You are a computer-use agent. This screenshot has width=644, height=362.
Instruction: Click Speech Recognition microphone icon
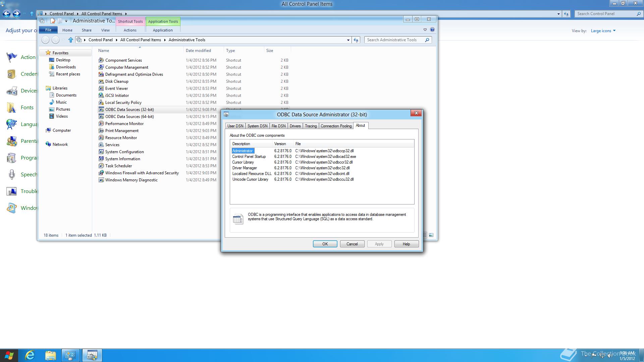tap(12, 175)
